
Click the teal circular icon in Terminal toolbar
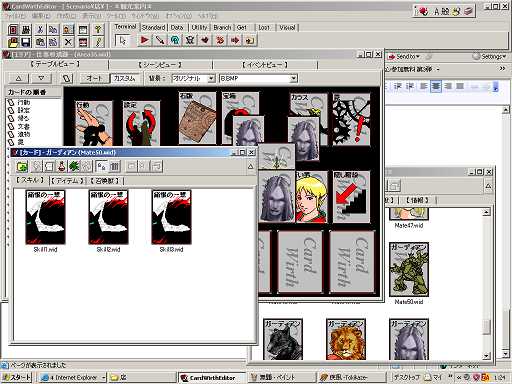(x=175, y=40)
